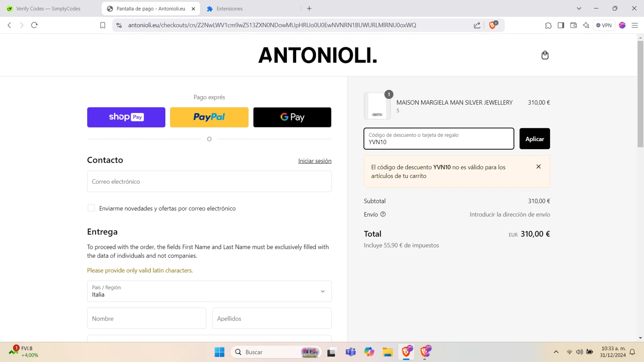Click the Brave Shields lion icon
Image resolution: width=644 pixels, height=362 pixels.
point(493,25)
